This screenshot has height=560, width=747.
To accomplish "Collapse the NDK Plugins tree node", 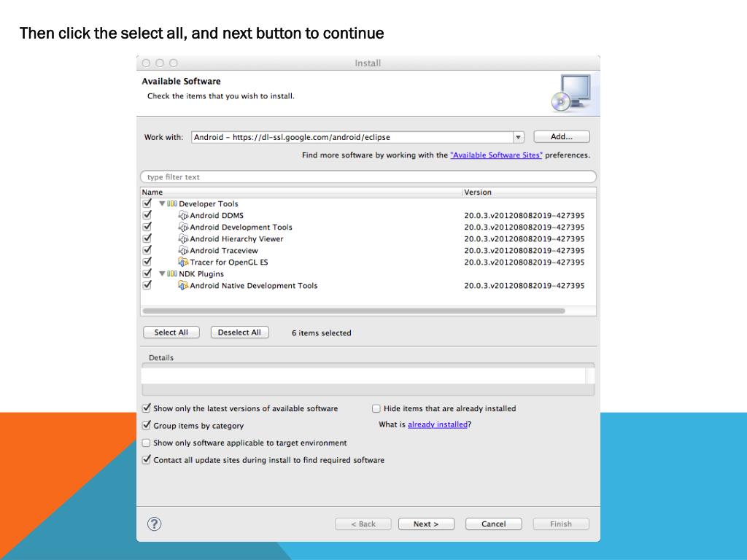I will (162, 274).
